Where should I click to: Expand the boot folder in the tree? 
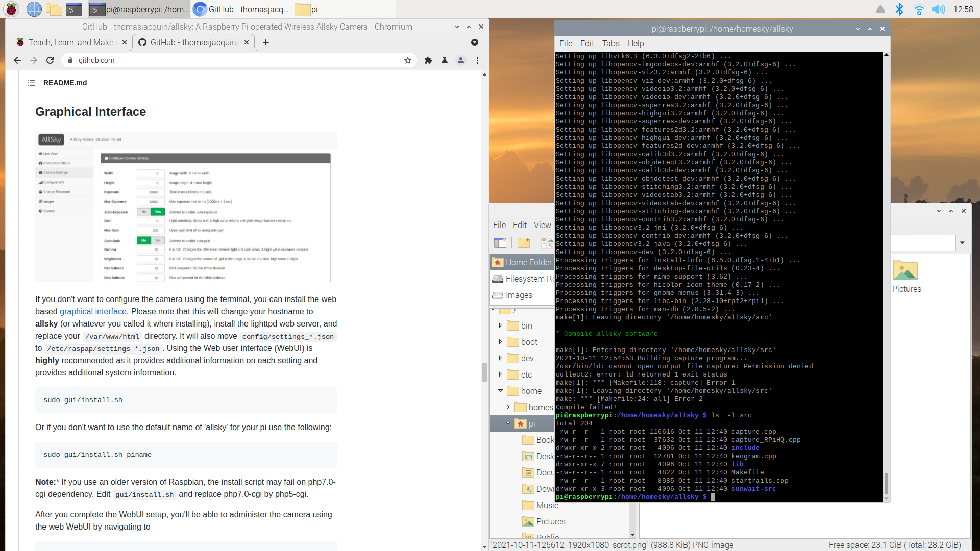[500, 341]
